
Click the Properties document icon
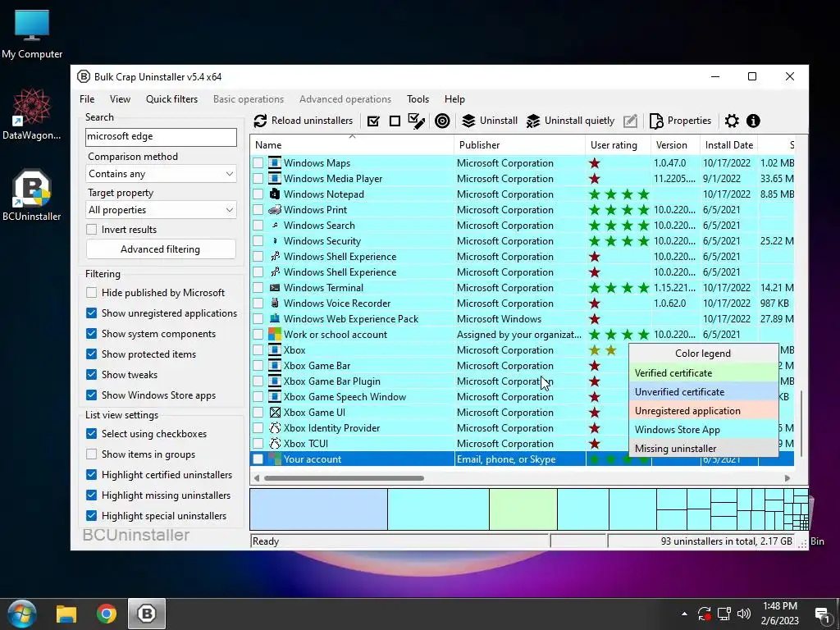tap(656, 121)
